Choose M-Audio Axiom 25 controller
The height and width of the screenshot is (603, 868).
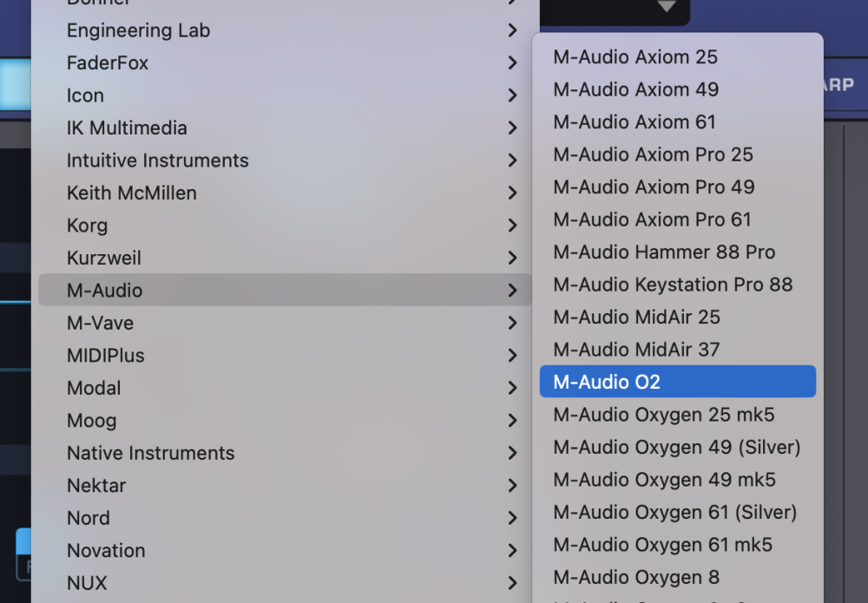pos(635,57)
